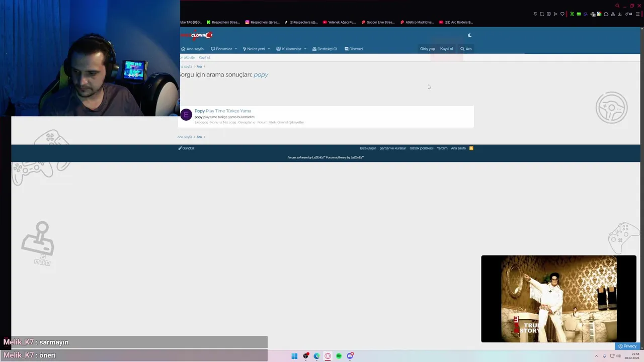Switch to the Soccer Live Stream tab
Image resolution: width=644 pixels, height=362 pixels.
click(378, 22)
